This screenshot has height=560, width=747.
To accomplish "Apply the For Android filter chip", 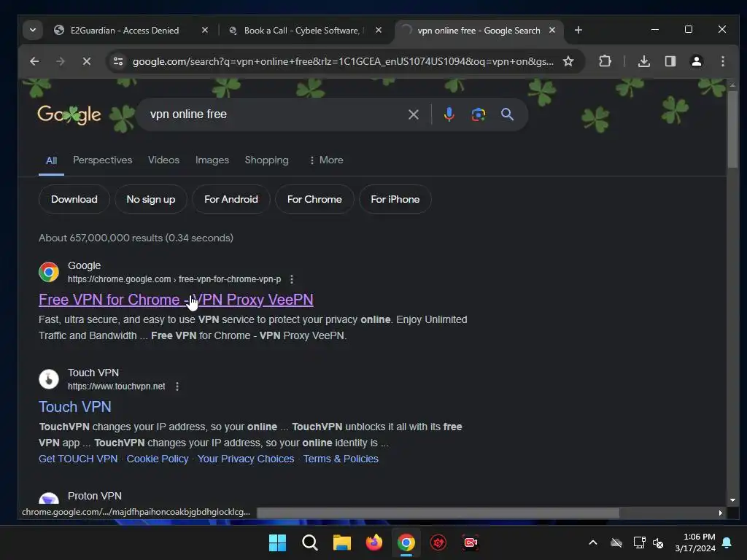I will click(x=231, y=200).
